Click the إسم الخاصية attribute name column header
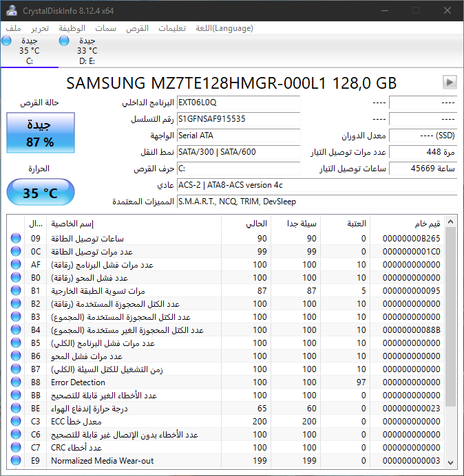This screenshot has width=464, height=476. pyautogui.click(x=134, y=224)
